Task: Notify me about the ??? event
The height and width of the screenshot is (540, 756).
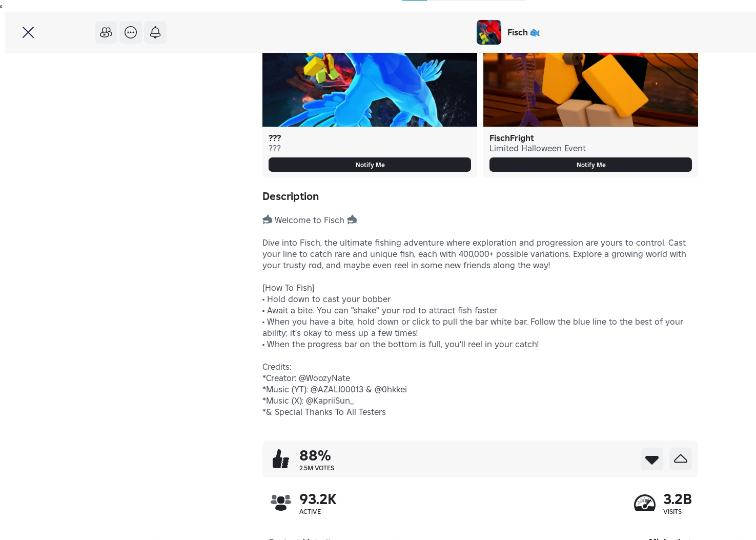Action: [x=370, y=165]
